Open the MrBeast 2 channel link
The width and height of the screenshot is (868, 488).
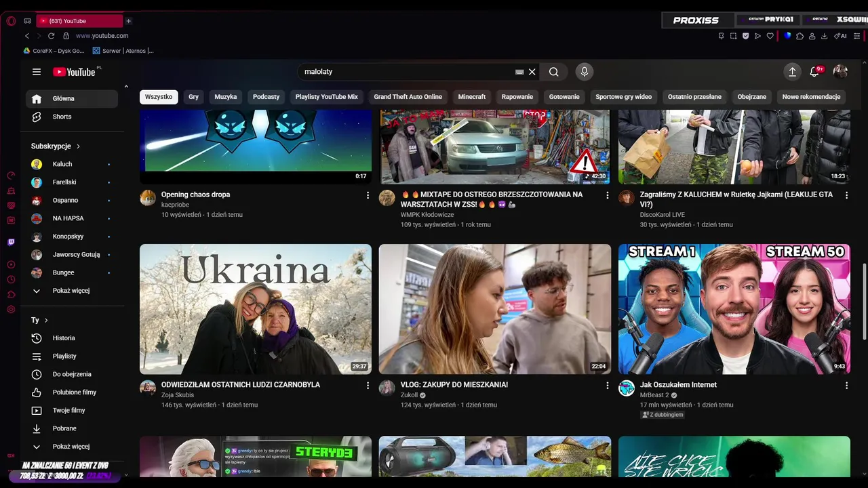(x=654, y=395)
